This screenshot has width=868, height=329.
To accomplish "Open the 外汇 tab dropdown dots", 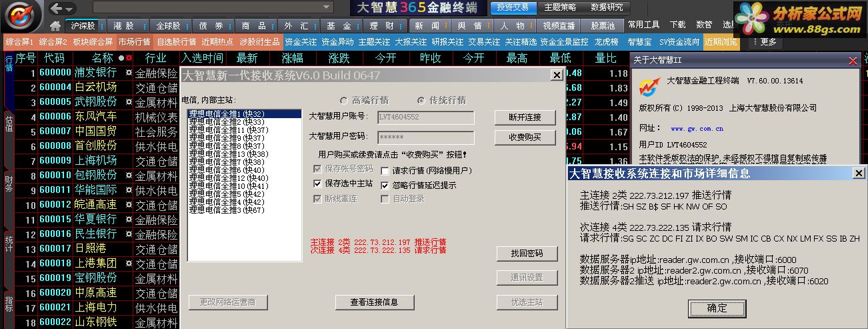I will click(x=314, y=25).
